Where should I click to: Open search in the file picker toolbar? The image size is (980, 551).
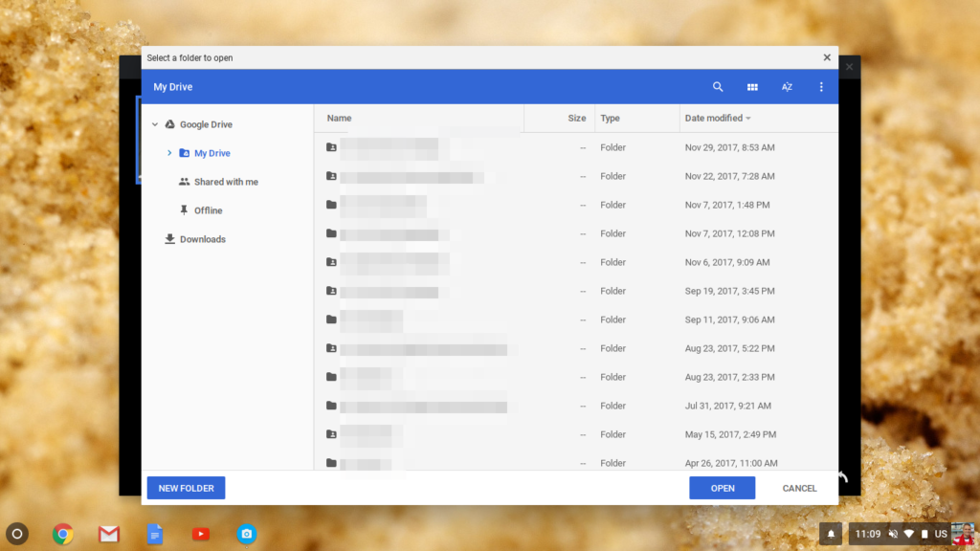tap(718, 86)
